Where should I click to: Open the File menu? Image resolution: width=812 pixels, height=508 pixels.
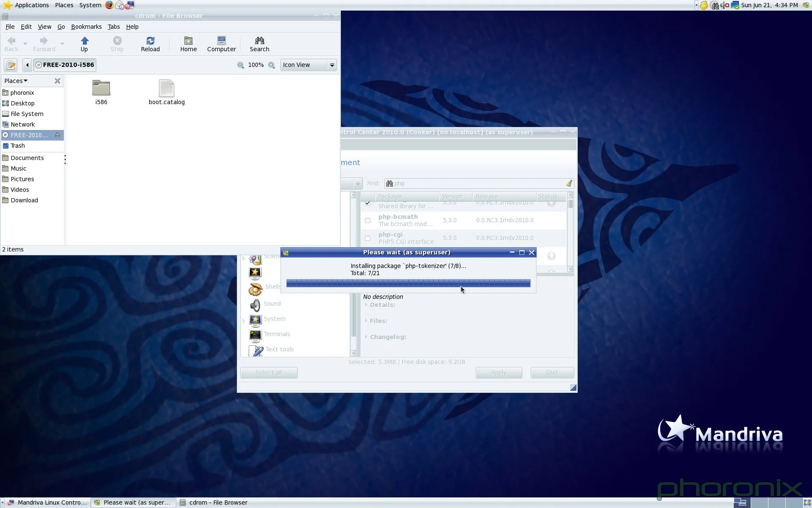pyautogui.click(x=10, y=27)
